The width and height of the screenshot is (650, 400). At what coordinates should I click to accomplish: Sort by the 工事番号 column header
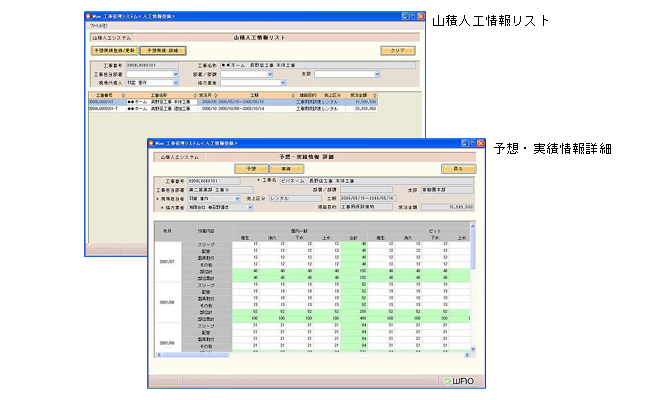pos(106,95)
